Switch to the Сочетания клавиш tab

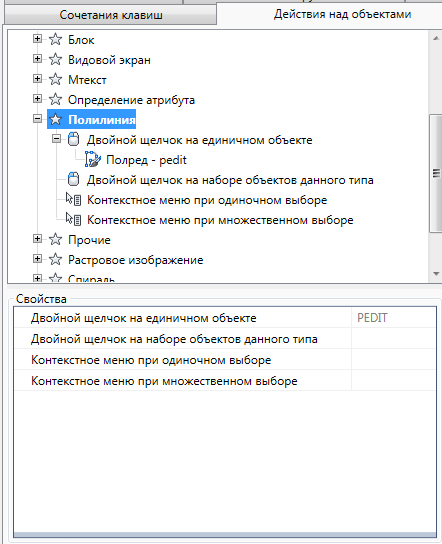click(x=111, y=15)
